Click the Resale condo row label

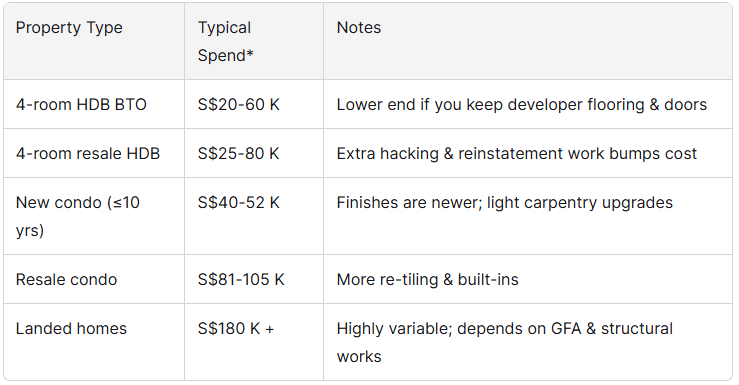coord(66,279)
